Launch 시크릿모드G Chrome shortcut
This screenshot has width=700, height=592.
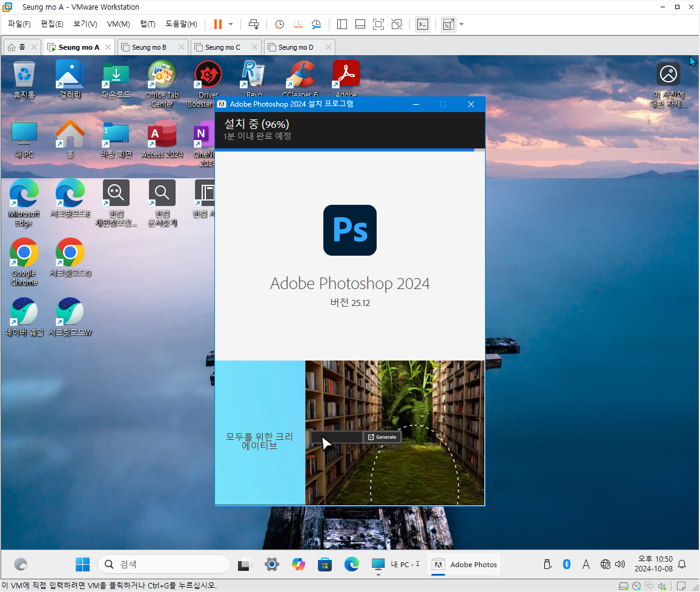pyautogui.click(x=70, y=258)
